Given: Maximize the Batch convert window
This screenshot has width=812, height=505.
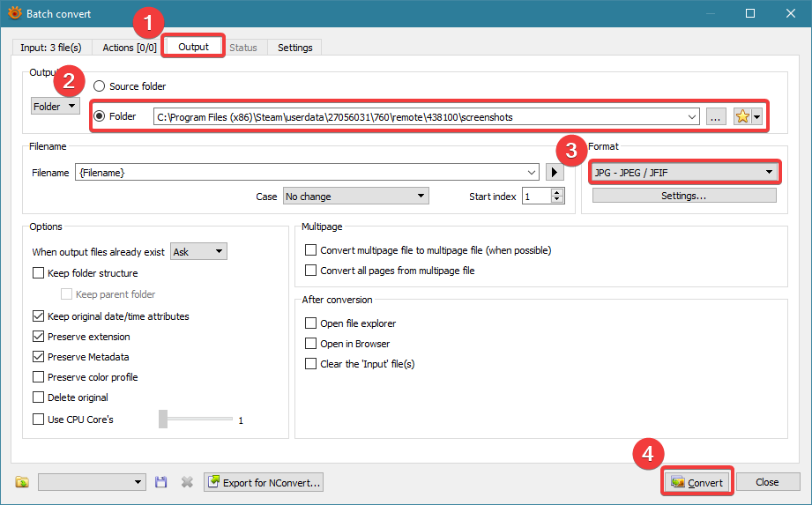Looking at the screenshot, I should coord(750,13).
